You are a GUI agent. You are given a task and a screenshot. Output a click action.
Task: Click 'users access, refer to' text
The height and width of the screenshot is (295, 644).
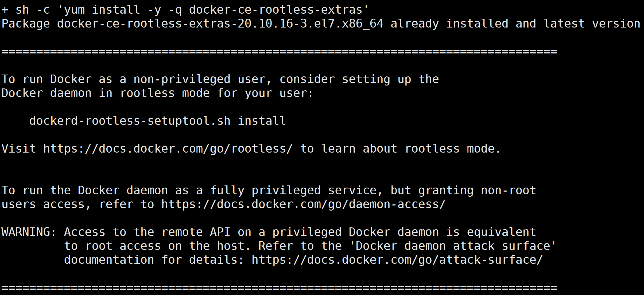click(78, 204)
